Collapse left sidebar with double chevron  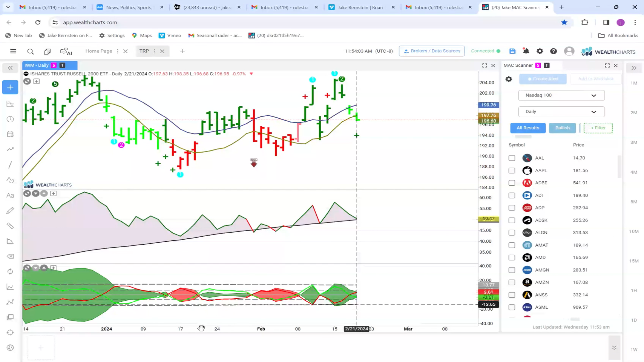pos(10,68)
